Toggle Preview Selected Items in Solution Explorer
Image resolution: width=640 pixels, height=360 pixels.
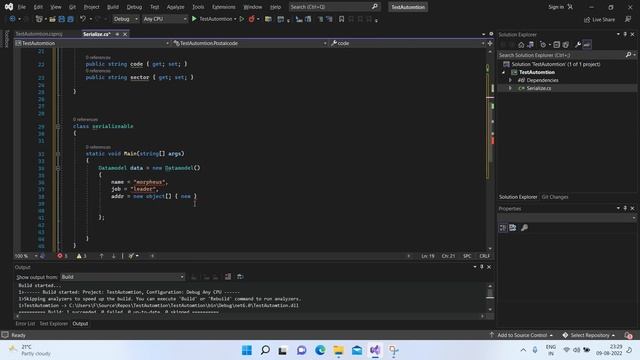587,44
